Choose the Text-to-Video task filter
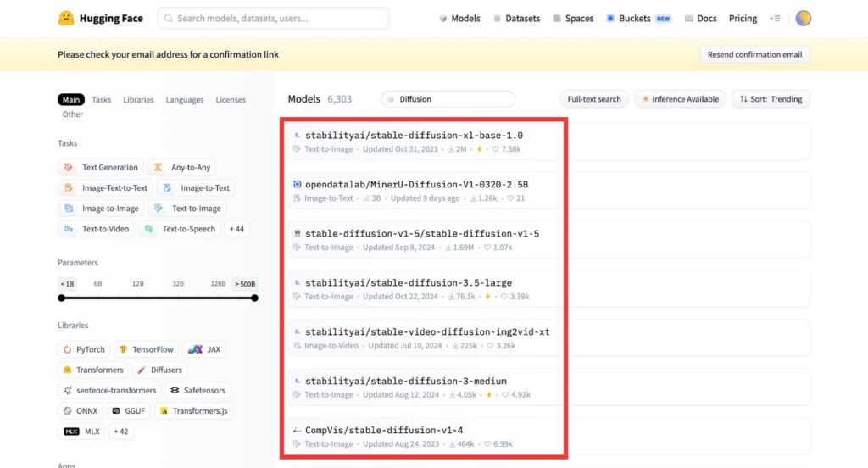Screen dimensions: 868x468 tap(95, 229)
